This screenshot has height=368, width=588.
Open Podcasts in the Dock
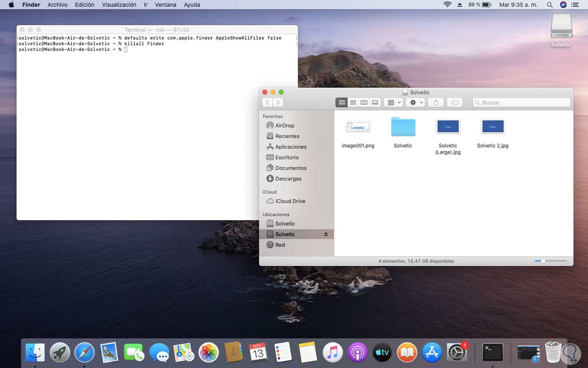click(x=357, y=352)
